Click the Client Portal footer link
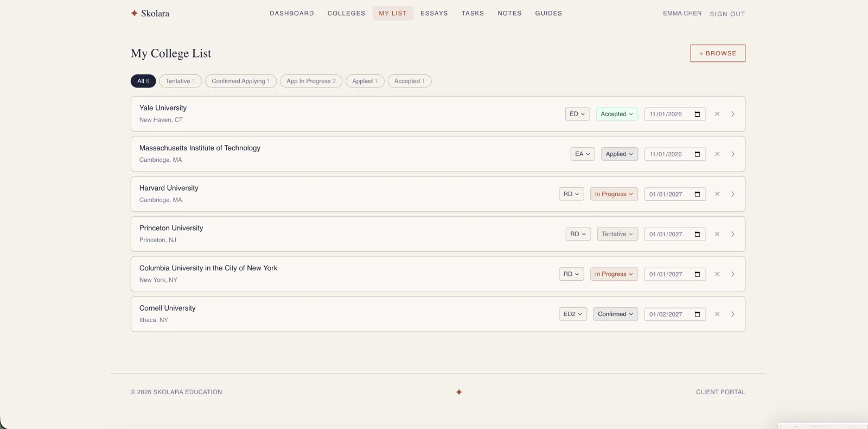 [x=720, y=392]
